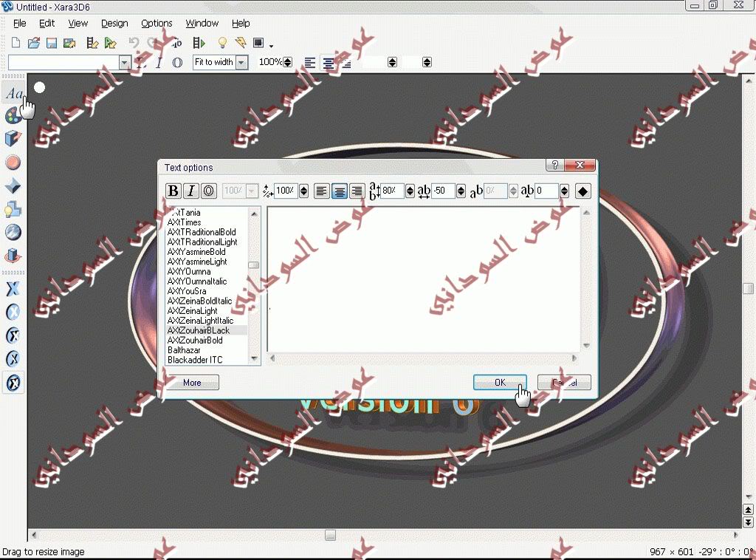Adjust the 100% aspect ratio stepper in dialog
The height and width of the screenshot is (560, 756).
303,191
